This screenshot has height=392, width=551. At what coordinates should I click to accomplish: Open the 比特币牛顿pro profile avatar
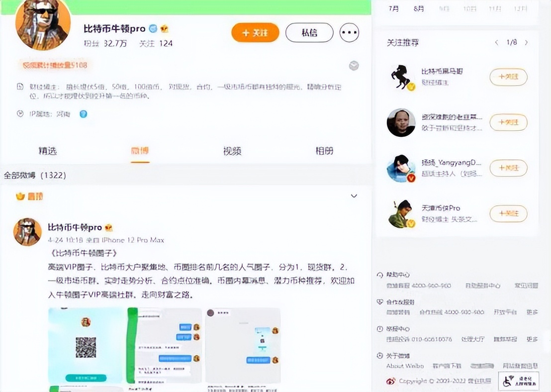[43, 23]
